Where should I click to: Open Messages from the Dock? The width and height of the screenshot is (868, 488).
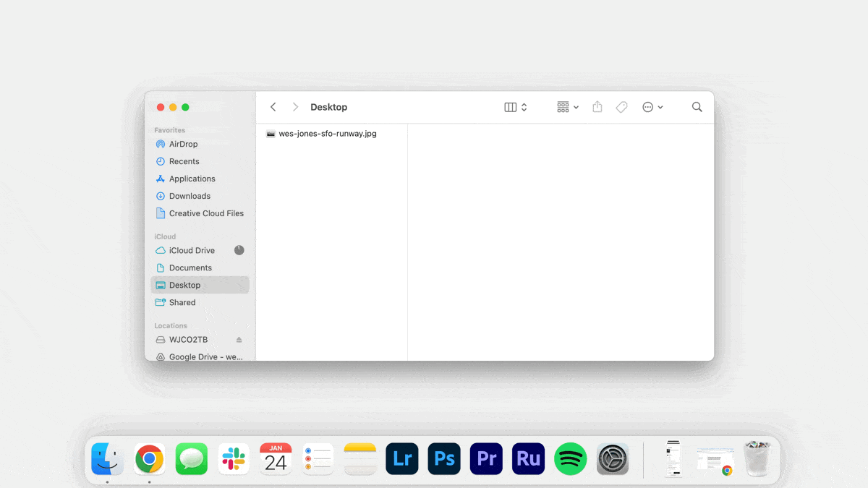click(192, 459)
